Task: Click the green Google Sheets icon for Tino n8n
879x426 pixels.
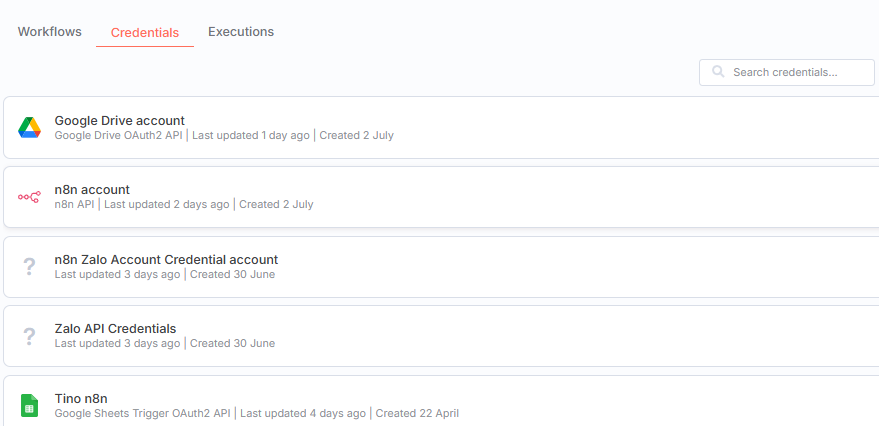Action: 29,406
